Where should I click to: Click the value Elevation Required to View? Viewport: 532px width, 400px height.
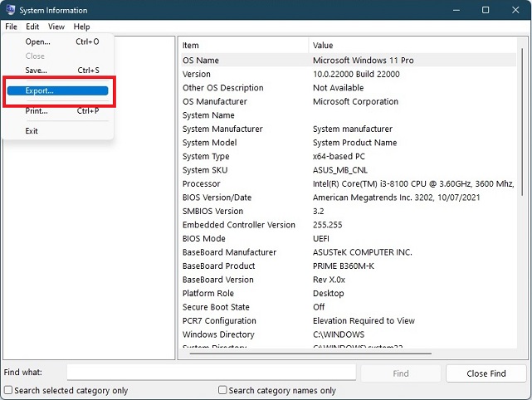364,321
